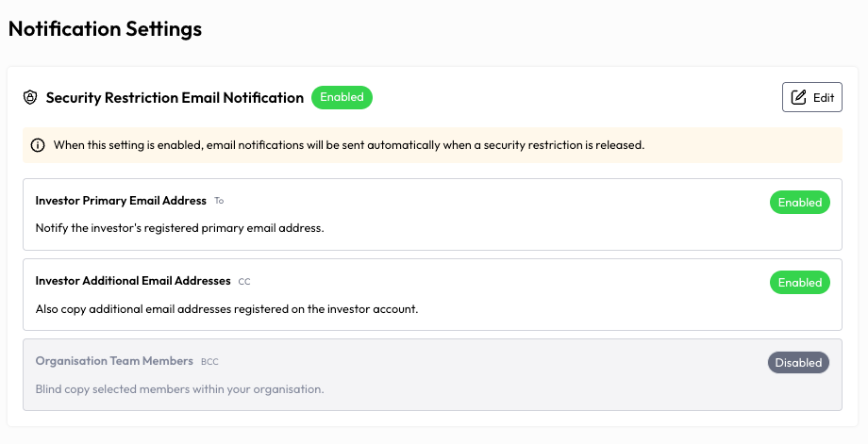The image size is (868, 444).
Task: Click the 'To' recipient type label
Action: point(219,202)
